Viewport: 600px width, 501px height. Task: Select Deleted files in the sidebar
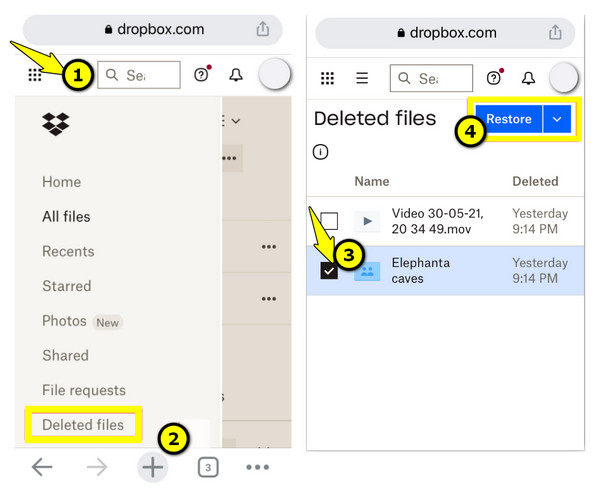[83, 425]
